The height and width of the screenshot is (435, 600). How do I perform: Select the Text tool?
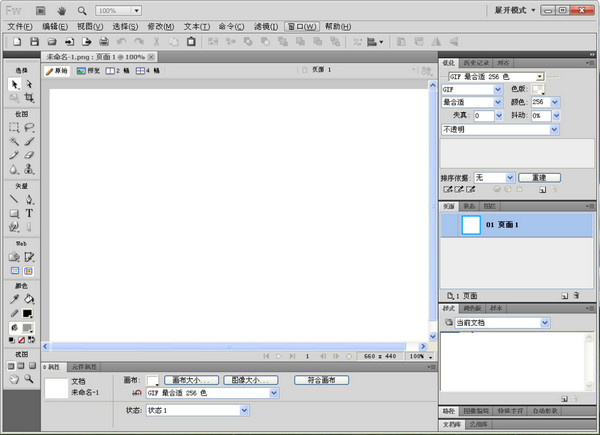[29, 213]
